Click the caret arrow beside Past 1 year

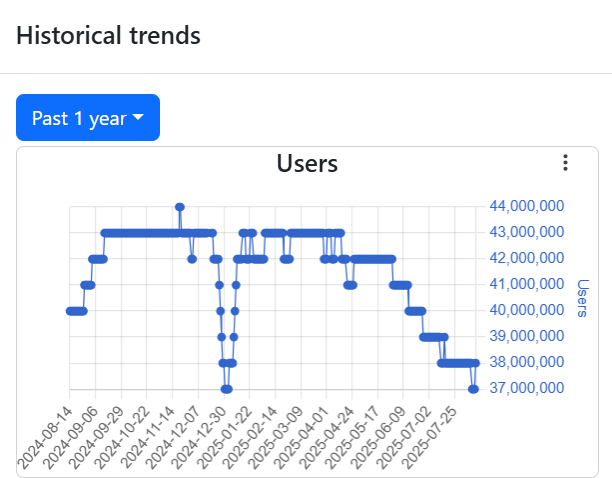click(139, 118)
